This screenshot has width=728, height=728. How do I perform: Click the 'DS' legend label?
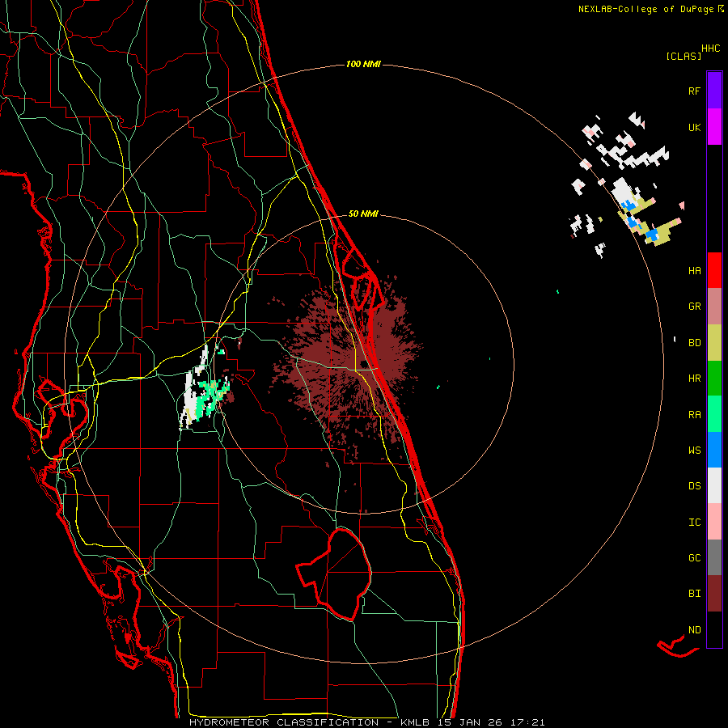[x=694, y=486]
